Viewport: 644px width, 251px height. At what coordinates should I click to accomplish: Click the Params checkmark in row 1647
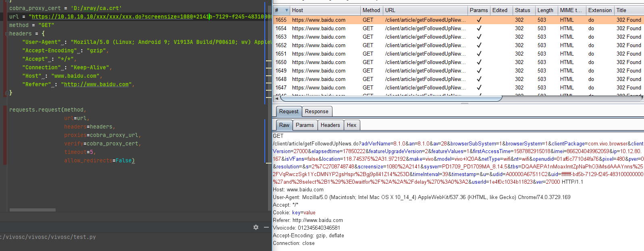click(479, 87)
